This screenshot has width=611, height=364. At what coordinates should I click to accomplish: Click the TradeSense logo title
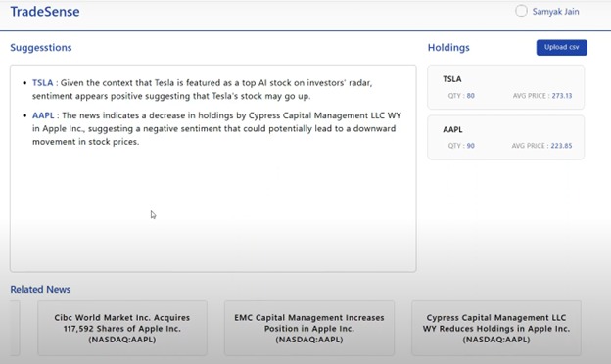tap(45, 12)
